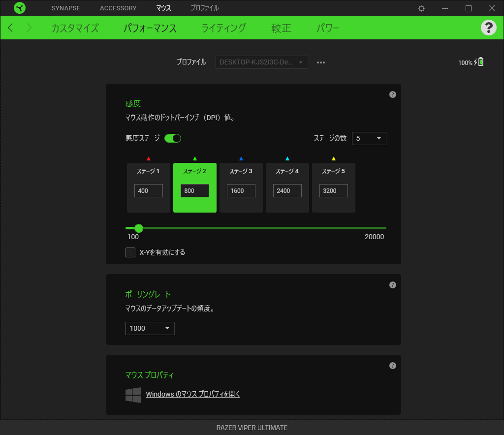The width and height of the screenshot is (504, 435).
Task: Click blue triangle above ステージ 3
Action: tap(241, 158)
